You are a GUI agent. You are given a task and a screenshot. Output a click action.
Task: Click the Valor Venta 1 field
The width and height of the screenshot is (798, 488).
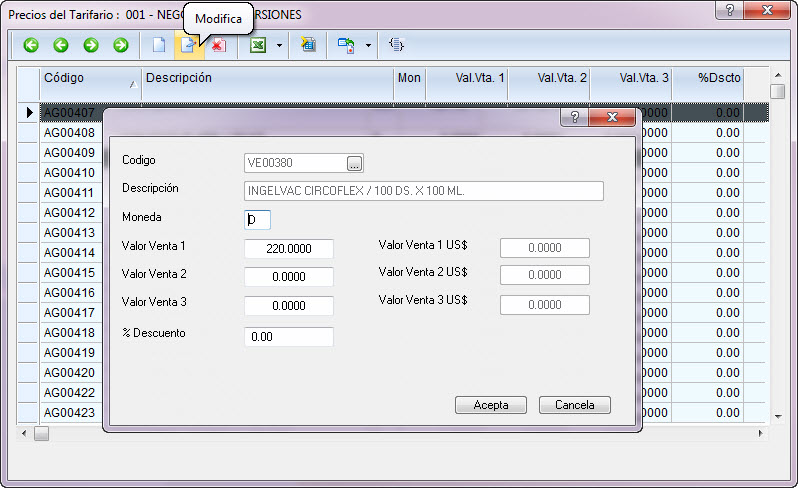pyautogui.click(x=289, y=248)
